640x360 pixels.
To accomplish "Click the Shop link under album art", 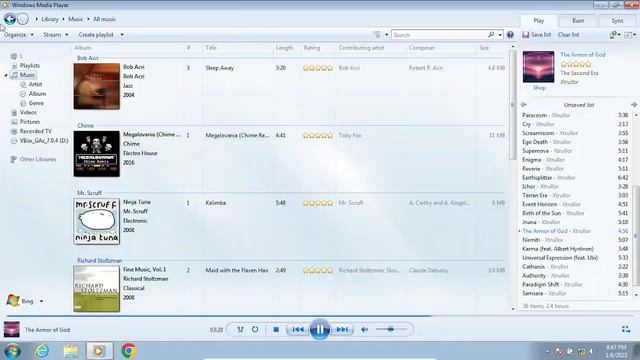I will (x=539, y=88).
